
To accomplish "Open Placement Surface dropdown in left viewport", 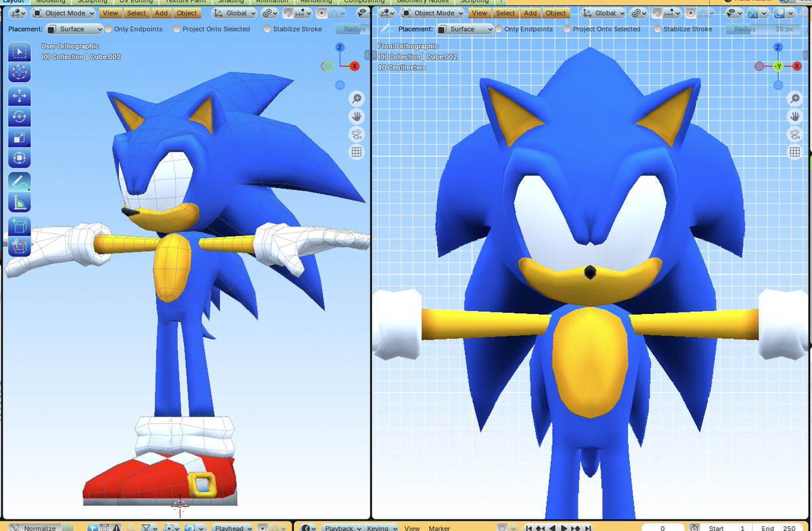I will [x=74, y=29].
